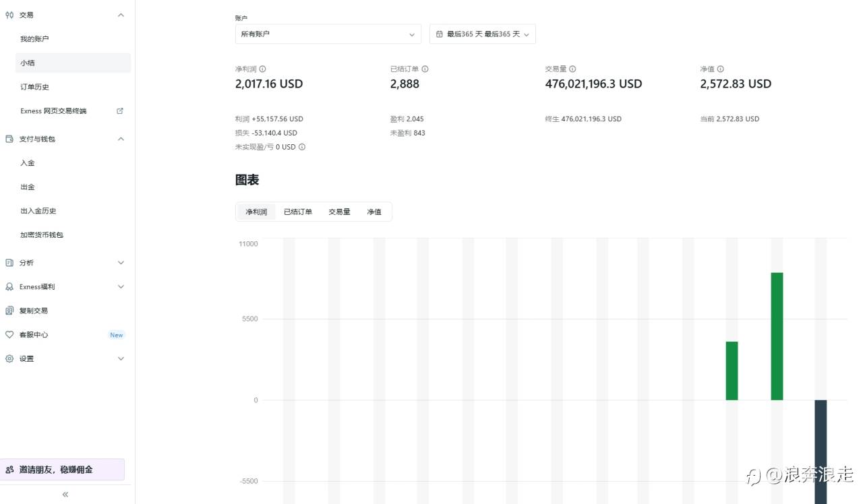Select the 净值 chart tab
This screenshot has height=504, width=863.
coord(374,212)
